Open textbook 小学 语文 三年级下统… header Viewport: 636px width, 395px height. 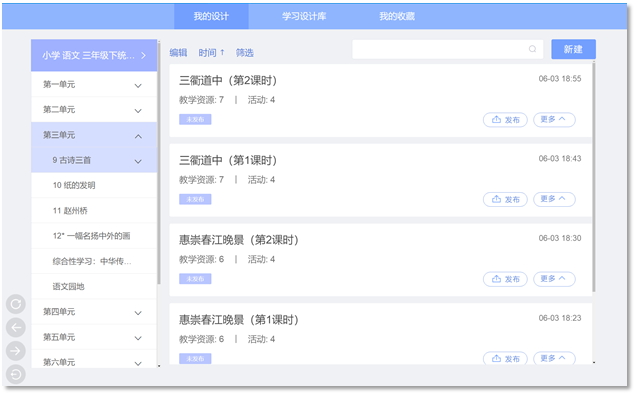coord(94,56)
